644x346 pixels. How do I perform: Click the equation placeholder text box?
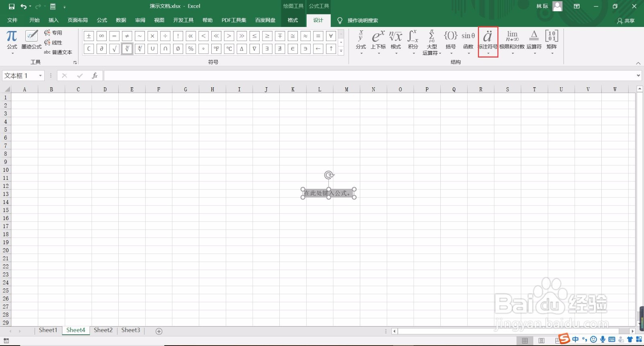pos(329,193)
